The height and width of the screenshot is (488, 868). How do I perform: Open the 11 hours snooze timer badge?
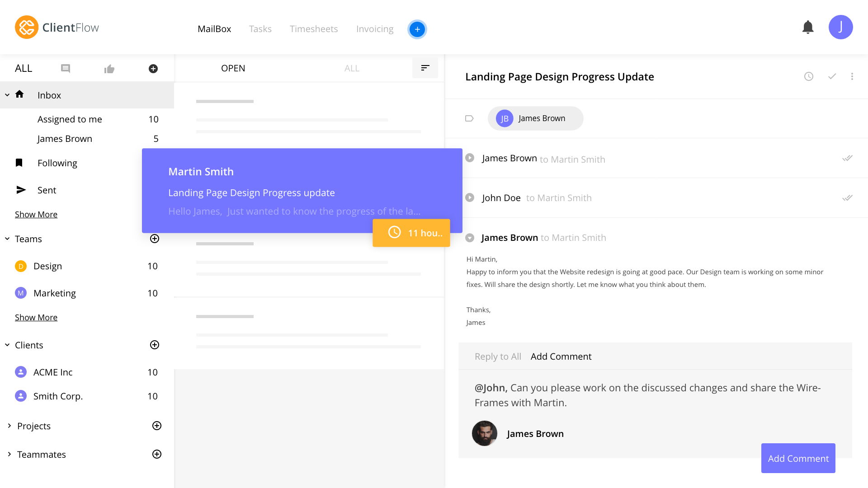[x=411, y=233]
